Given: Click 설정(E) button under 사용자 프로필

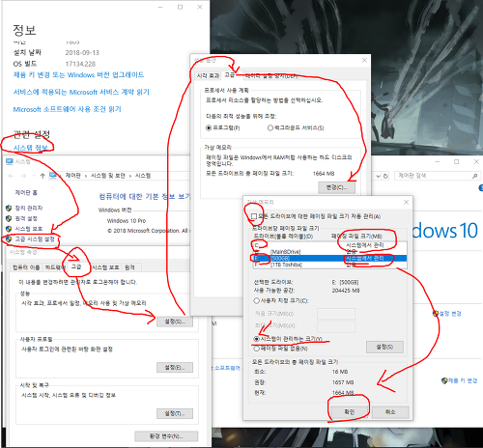Looking at the screenshot, I should tap(175, 367).
